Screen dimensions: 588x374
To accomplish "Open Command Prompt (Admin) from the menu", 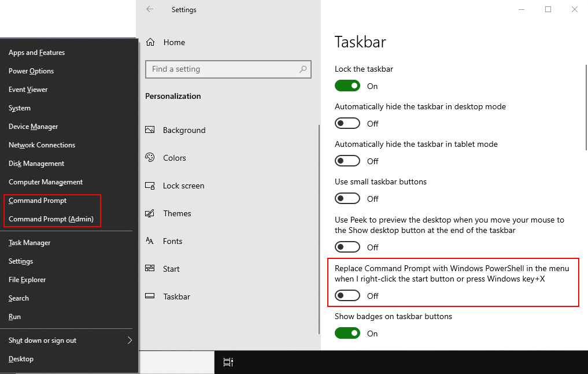I will pyautogui.click(x=52, y=219).
